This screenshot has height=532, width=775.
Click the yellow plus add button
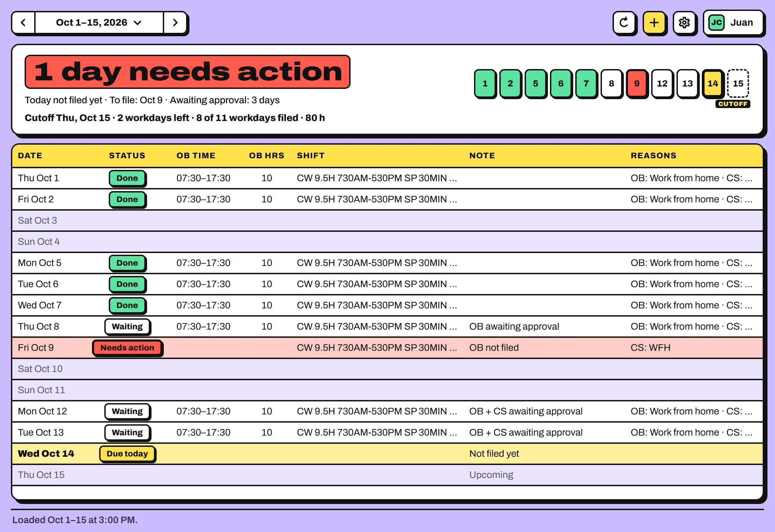point(654,23)
